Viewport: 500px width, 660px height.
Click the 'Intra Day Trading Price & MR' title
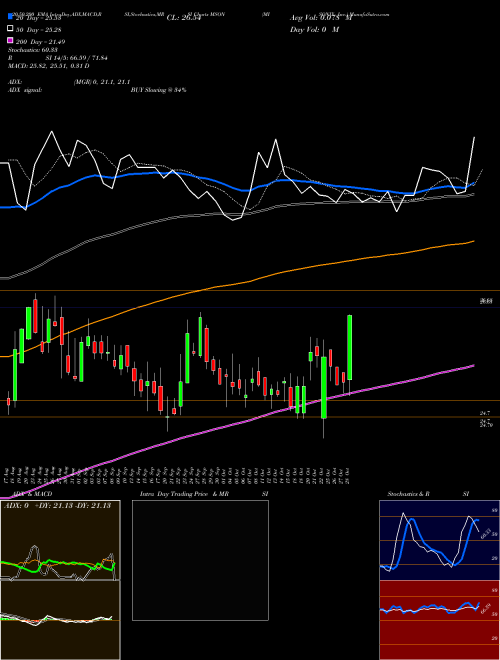point(184,494)
